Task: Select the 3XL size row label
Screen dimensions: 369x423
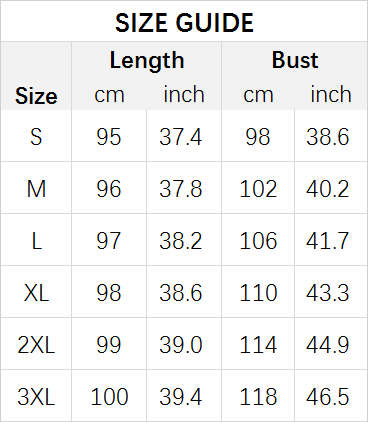Action: (x=36, y=397)
